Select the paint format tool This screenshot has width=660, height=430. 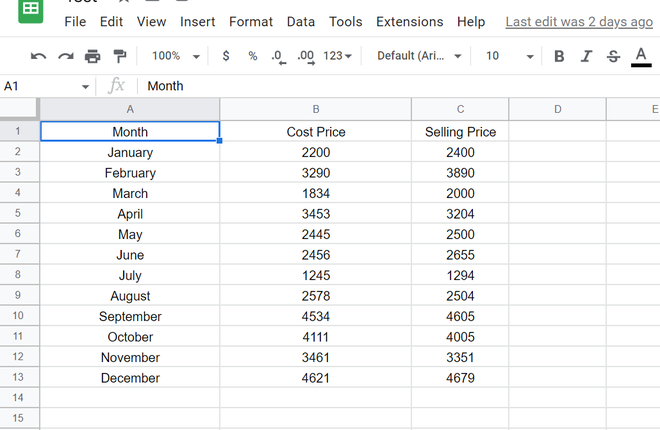[x=120, y=56]
